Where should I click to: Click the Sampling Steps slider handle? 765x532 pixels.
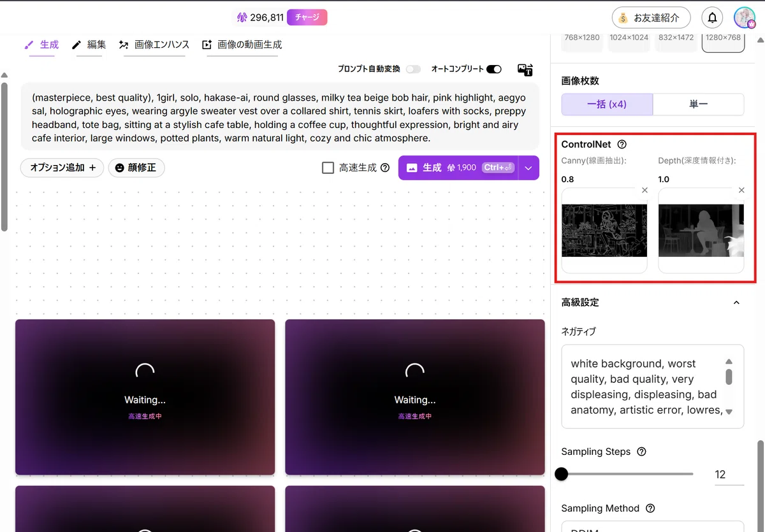click(562, 474)
